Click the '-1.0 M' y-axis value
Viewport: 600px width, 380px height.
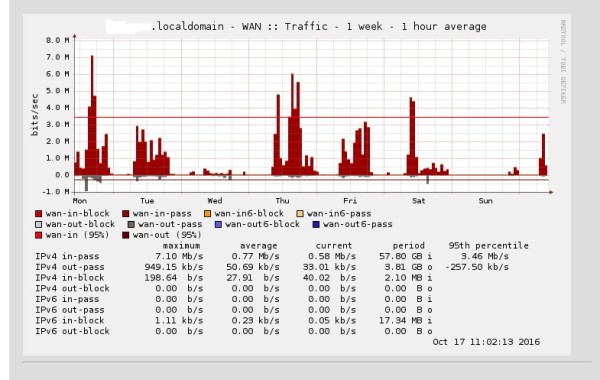(56, 192)
